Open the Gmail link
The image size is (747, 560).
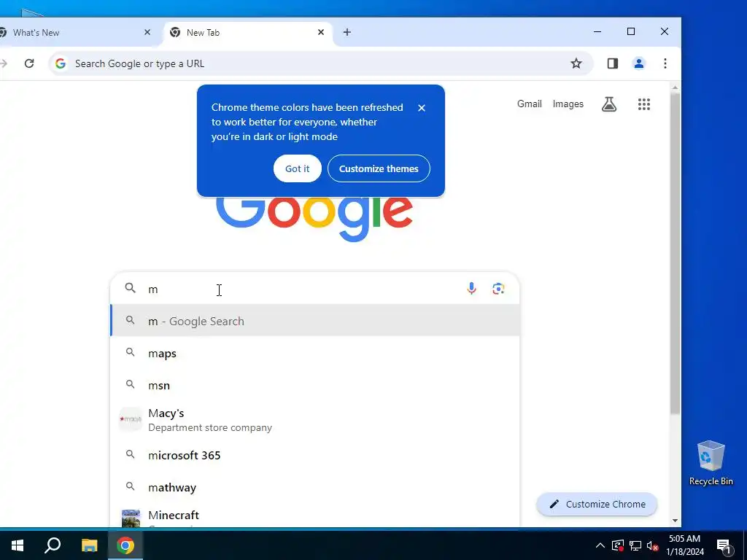point(530,104)
